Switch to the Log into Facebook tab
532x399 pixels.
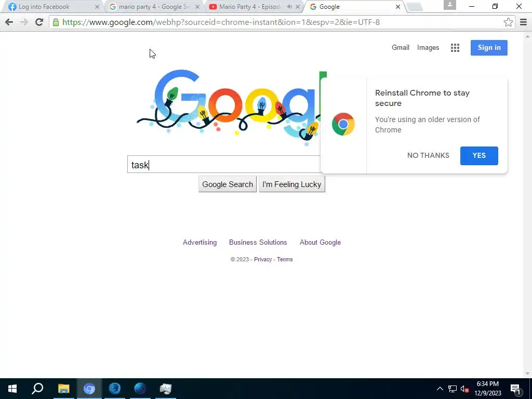click(52, 7)
